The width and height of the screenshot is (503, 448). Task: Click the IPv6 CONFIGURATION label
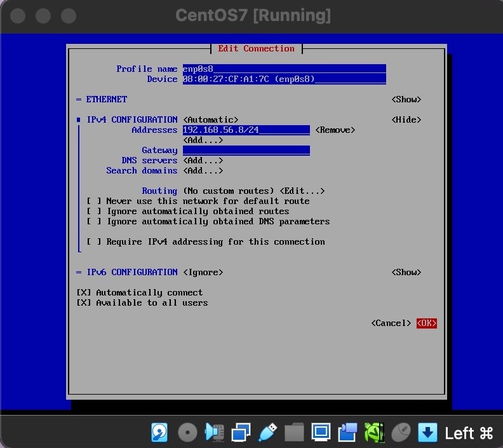coord(132,273)
